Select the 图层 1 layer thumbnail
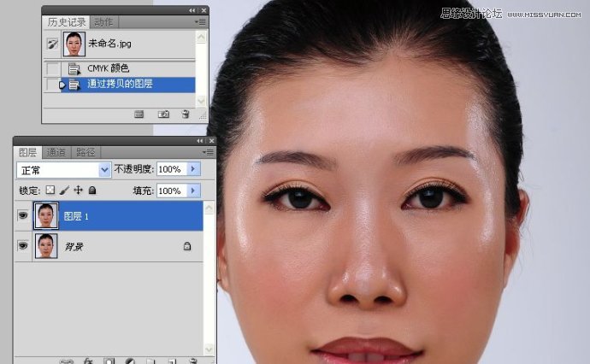This screenshot has width=590, height=364. click(x=46, y=215)
